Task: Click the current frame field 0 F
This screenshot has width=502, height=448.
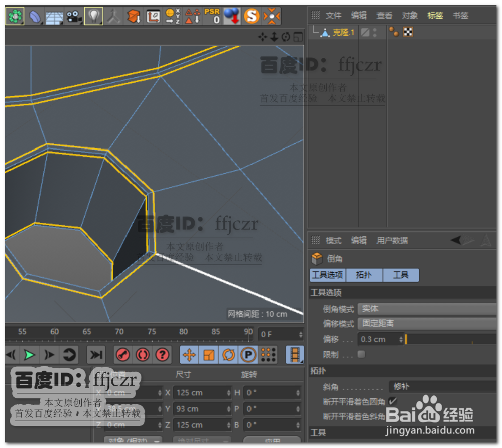Action: coord(281,335)
